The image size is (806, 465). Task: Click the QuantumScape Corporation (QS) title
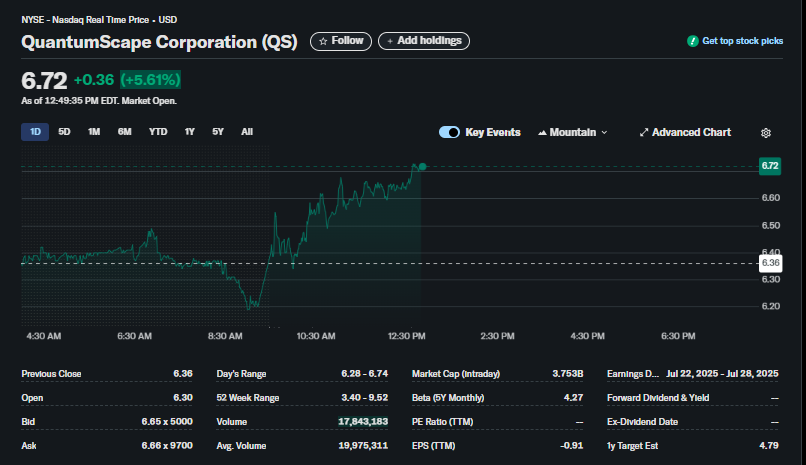(159, 42)
